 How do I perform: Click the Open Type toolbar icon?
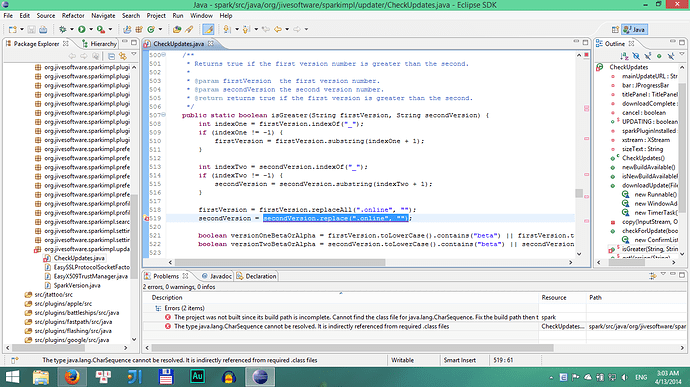click(x=177, y=29)
